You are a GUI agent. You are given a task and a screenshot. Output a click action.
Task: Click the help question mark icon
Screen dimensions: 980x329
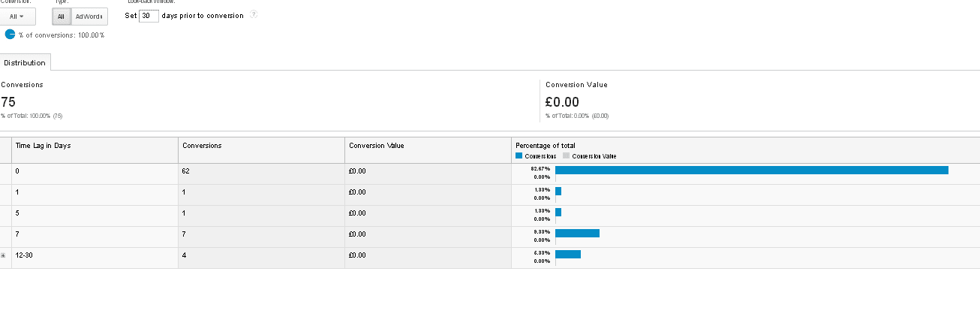[254, 15]
